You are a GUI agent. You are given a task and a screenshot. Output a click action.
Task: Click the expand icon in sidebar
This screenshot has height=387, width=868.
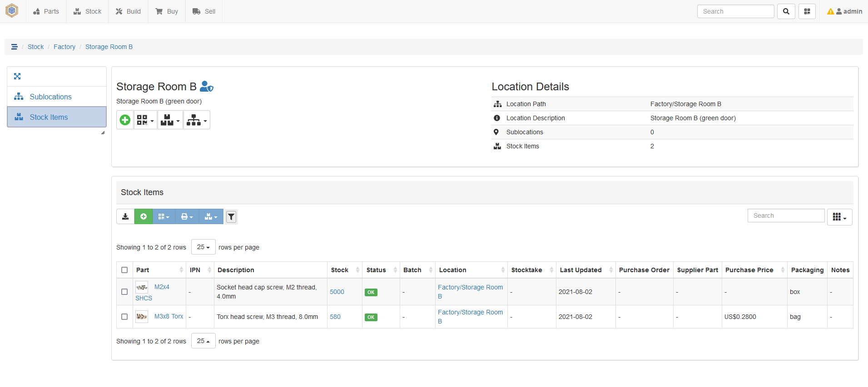pyautogui.click(x=17, y=76)
